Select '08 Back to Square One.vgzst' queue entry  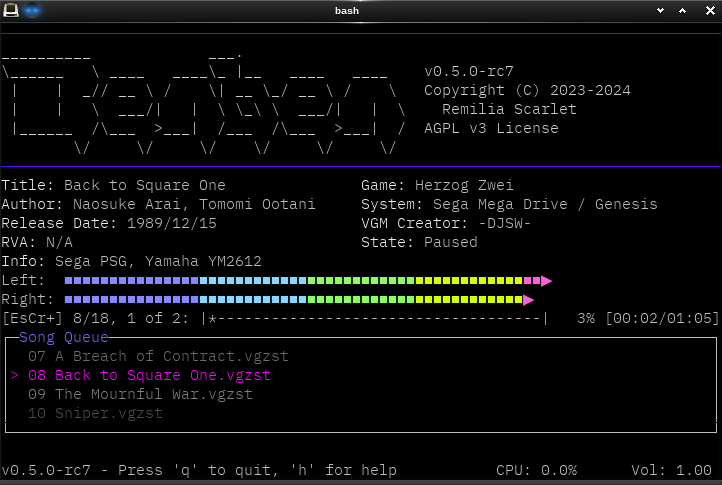149,375
